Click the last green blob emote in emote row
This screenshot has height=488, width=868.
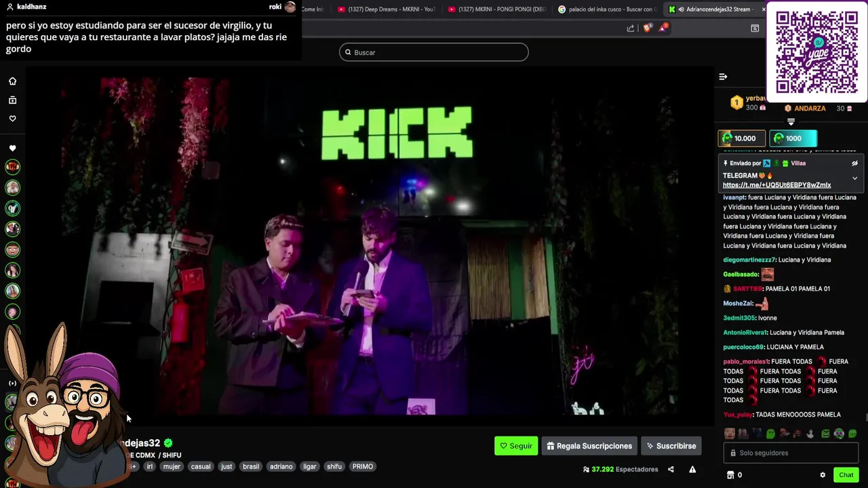point(852,434)
